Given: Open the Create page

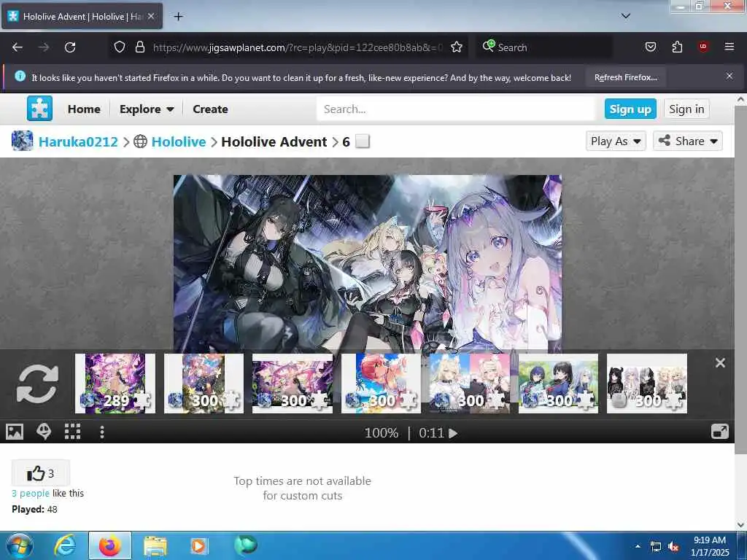Looking at the screenshot, I should pos(210,109).
